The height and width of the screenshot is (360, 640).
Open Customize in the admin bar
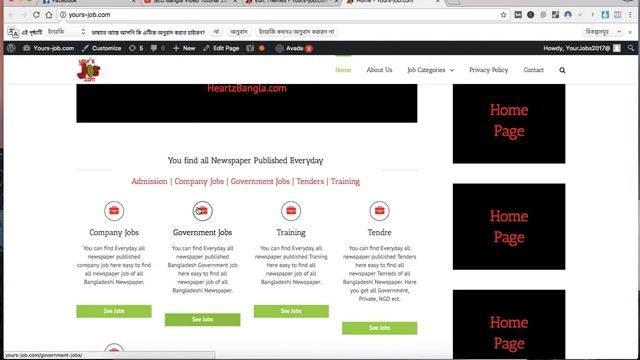102,48
